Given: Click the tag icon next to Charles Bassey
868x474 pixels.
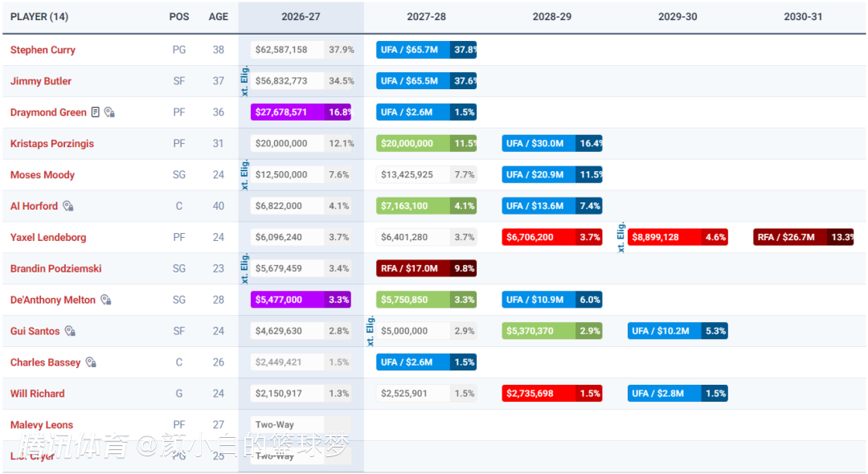Looking at the screenshot, I should [x=91, y=362].
